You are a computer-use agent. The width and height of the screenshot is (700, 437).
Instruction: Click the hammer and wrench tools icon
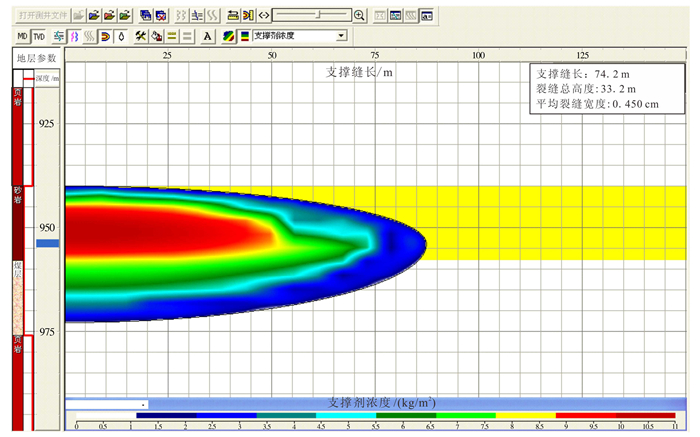pos(141,36)
